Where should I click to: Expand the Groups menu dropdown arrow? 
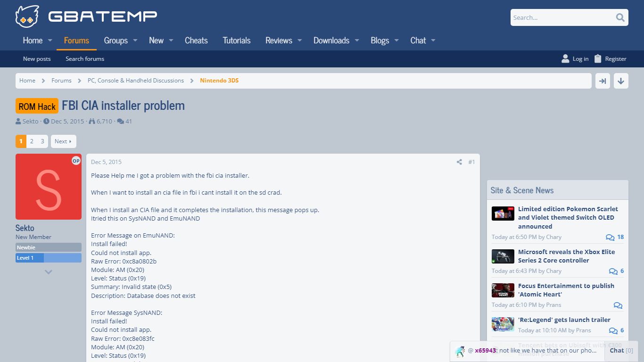click(135, 41)
